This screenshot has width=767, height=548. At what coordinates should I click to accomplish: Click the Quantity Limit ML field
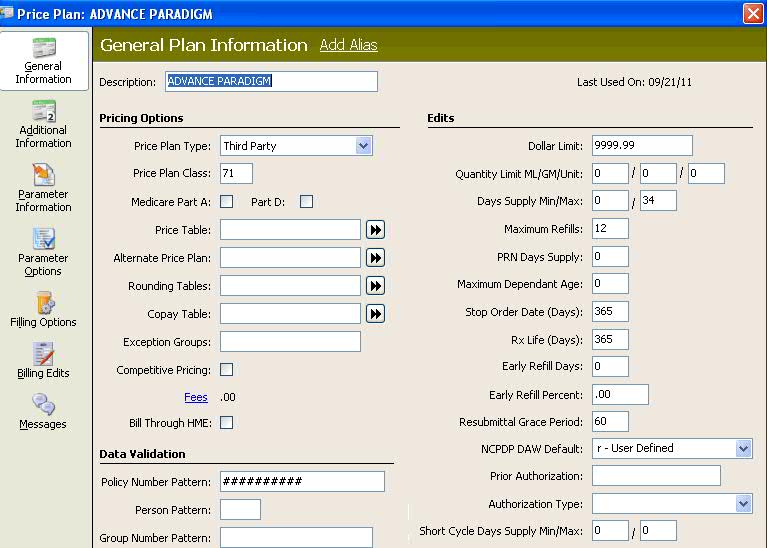pos(610,173)
